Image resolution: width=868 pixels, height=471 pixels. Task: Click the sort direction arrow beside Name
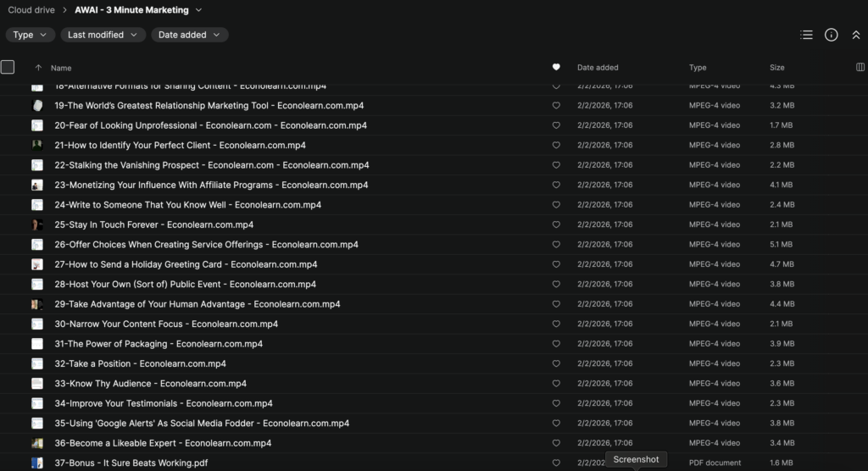coord(38,68)
